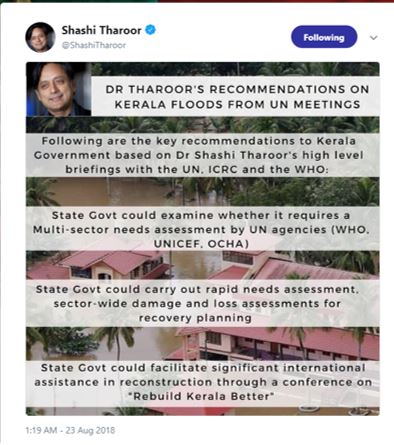The width and height of the screenshot is (394, 445).
Task: Click the palm trees above the title banner
Action: click(235, 69)
